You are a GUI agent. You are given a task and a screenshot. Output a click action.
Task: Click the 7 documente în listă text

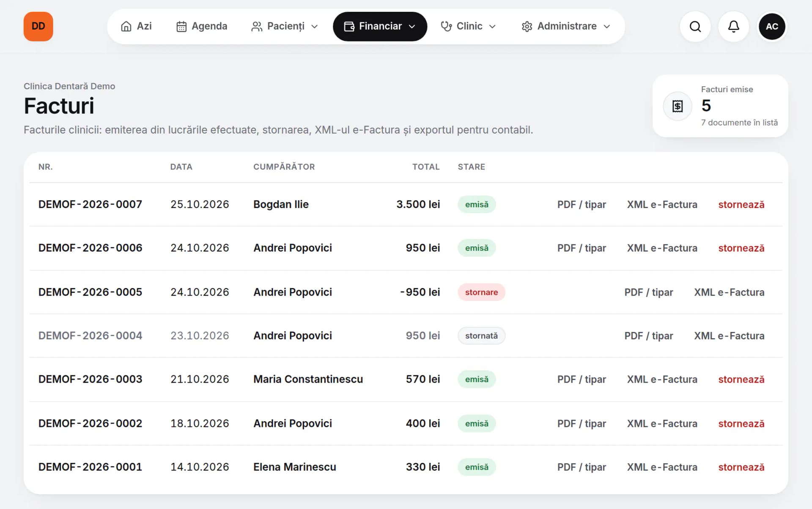click(739, 123)
